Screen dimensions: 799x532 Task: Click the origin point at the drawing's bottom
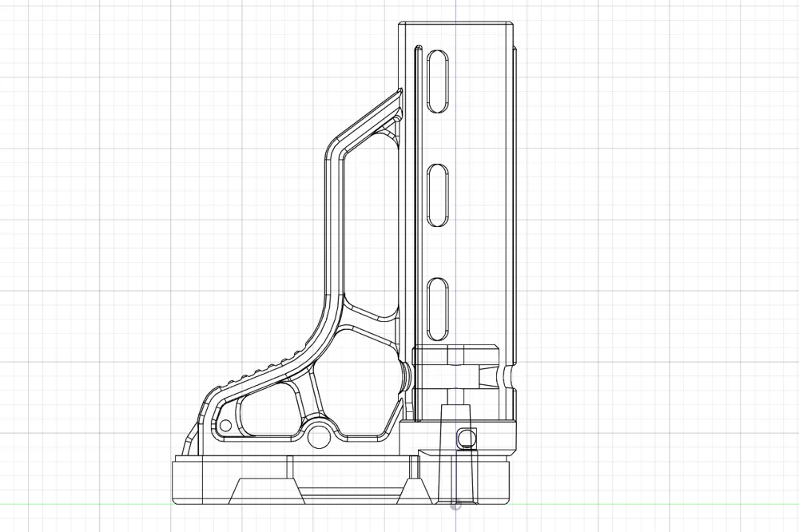(x=455, y=505)
